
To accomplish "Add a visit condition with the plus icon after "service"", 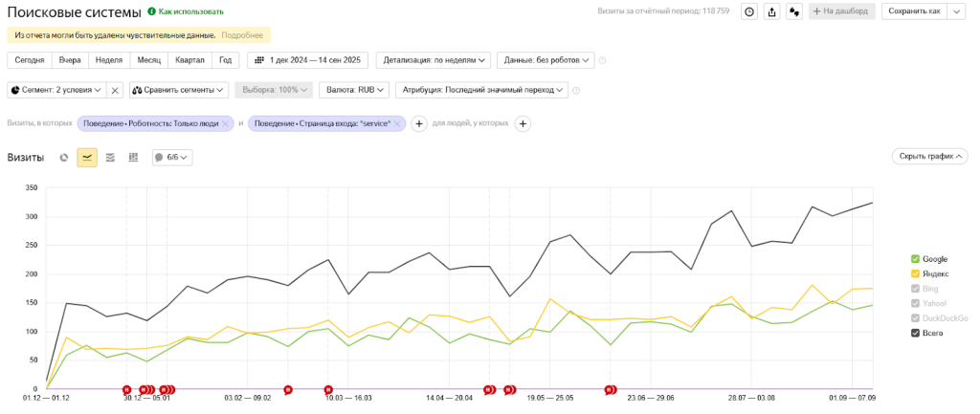I will click(418, 123).
